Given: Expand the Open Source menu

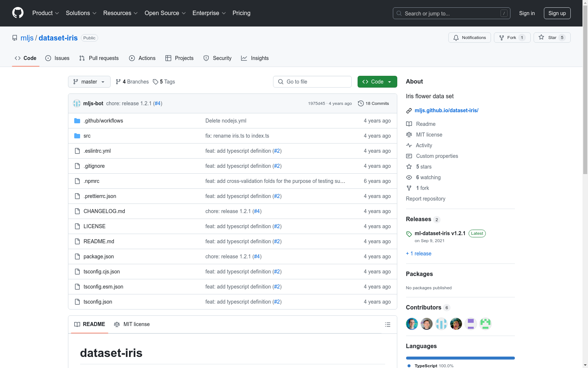Looking at the screenshot, I should coord(165,13).
